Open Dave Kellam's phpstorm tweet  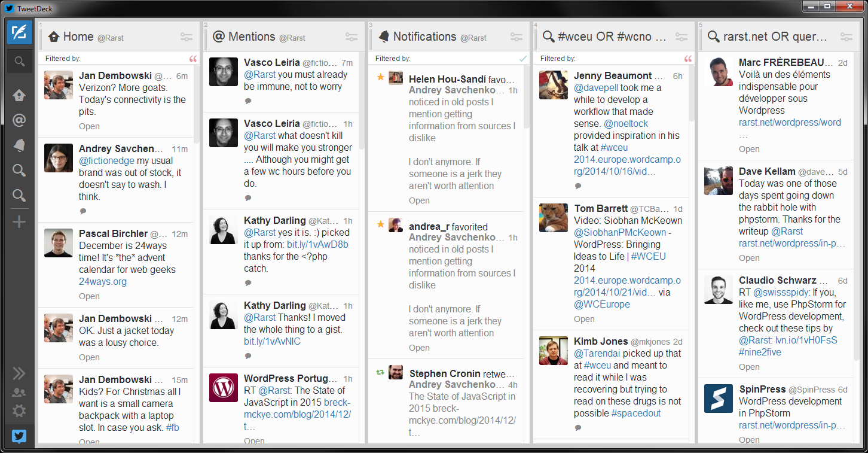(749, 258)
